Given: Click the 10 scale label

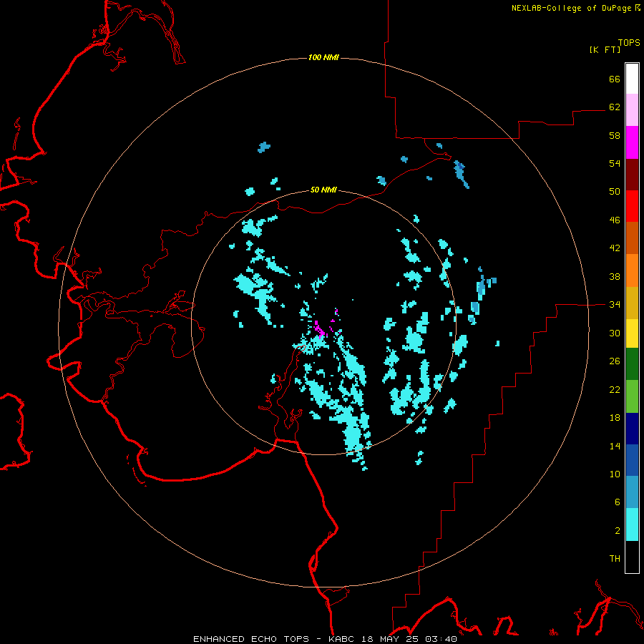Looking at the screenshot, I should point(615,474).
